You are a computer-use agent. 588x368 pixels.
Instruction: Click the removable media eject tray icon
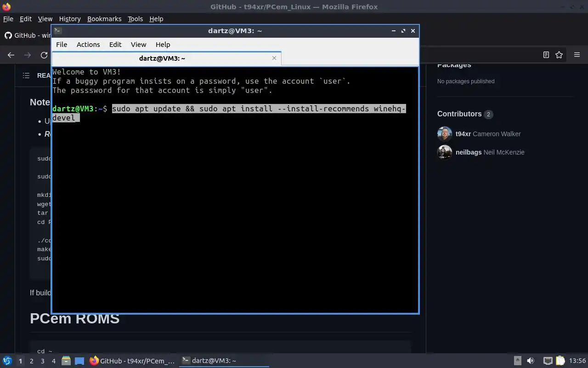518,361
